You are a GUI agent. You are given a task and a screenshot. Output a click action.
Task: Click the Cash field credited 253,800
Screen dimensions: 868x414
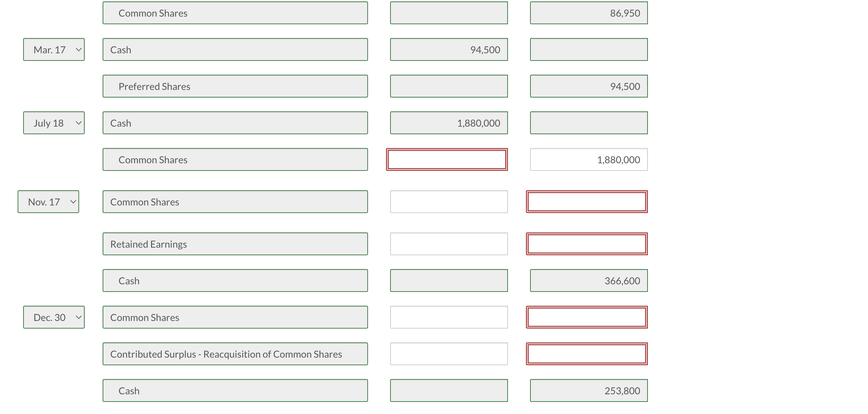click(x=588, y=390)
